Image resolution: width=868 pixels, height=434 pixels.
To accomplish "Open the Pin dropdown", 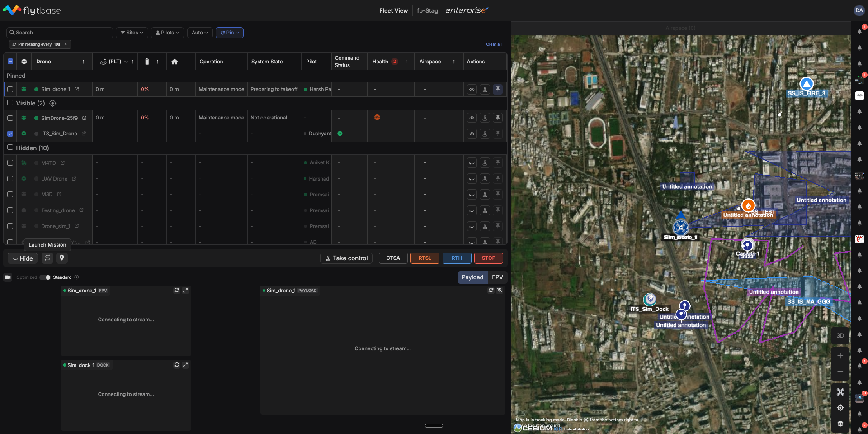I will point(230,33).
